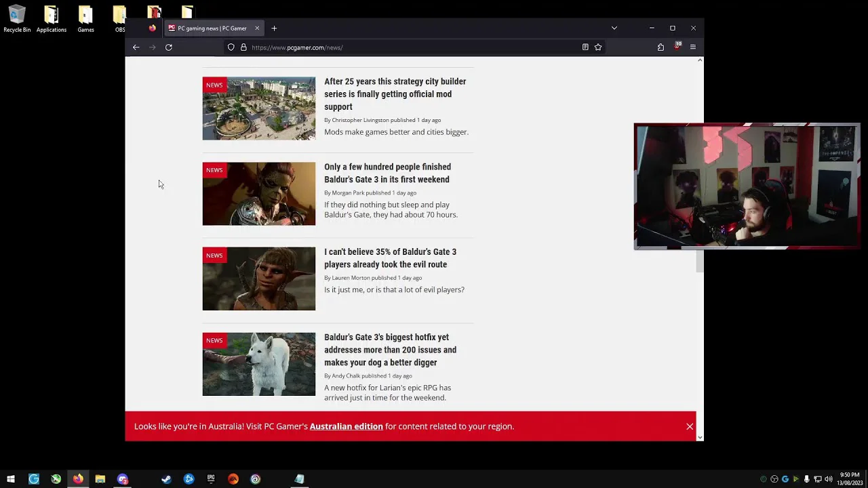Viewport: 868px width, 488px height.
Task: Open the Firefox hamburger application menu
Action: [692, 47]
